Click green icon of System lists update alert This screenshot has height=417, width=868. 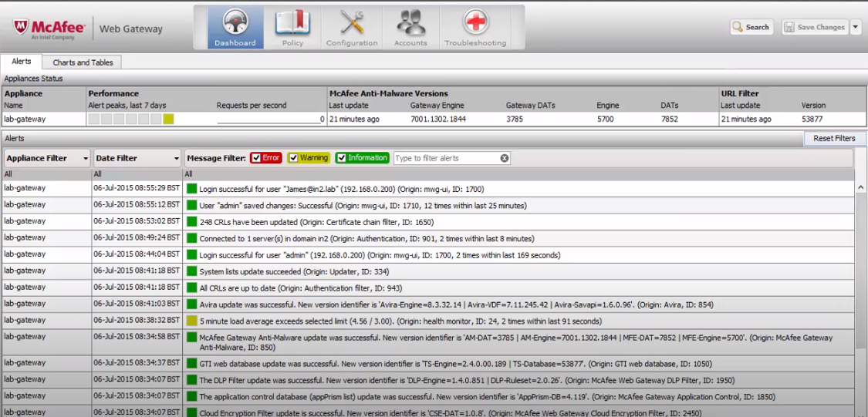[191, 271]
